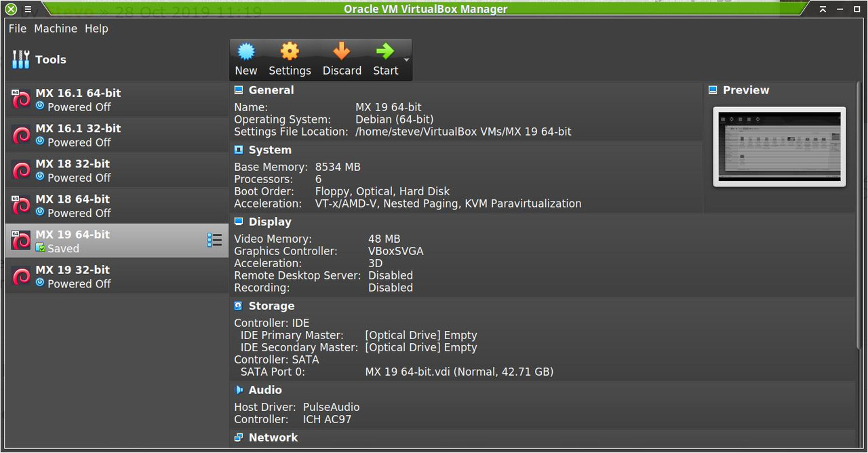Click the MX 16.1 32-bit Debian icon
This screenshot has height=453, width=868.
coord(21,135)
